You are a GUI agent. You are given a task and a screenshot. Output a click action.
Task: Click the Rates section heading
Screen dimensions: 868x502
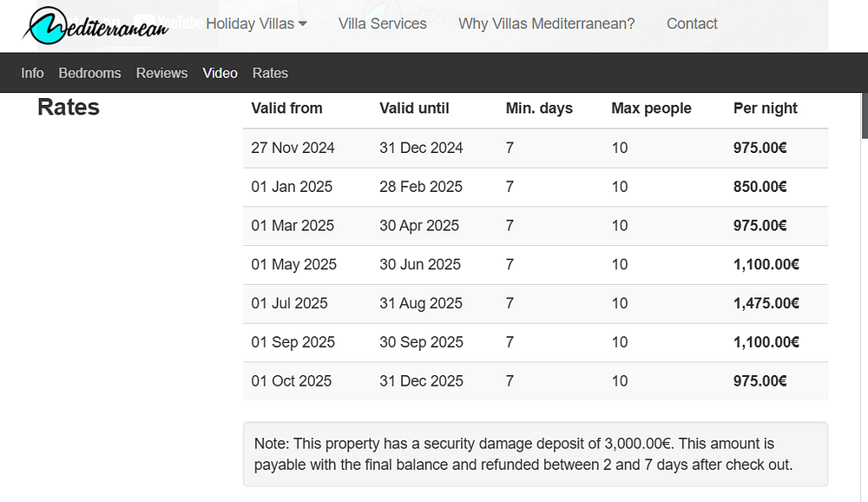tap(69, 108)
